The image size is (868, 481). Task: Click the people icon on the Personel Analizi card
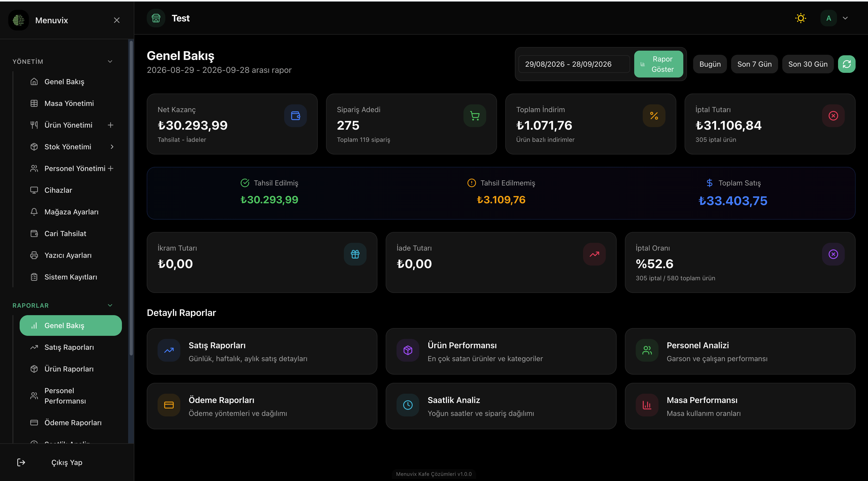tap(647, 350)
